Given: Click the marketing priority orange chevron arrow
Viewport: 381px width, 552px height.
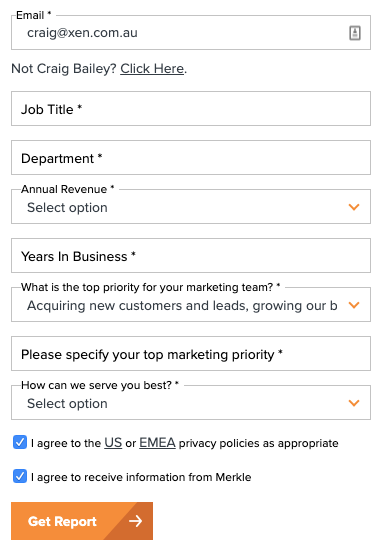Looking at the screenshot, I should pyautogui.click(x=354, y=305).
